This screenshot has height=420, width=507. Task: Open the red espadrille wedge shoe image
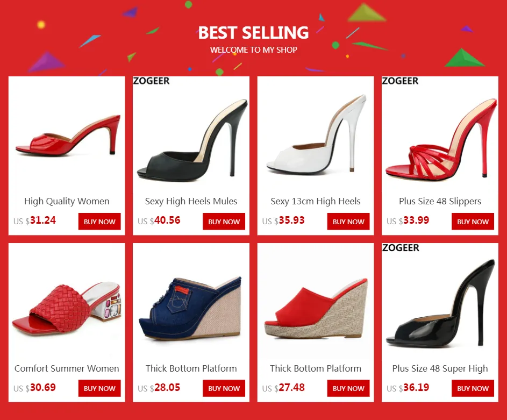tap(316, 302)
